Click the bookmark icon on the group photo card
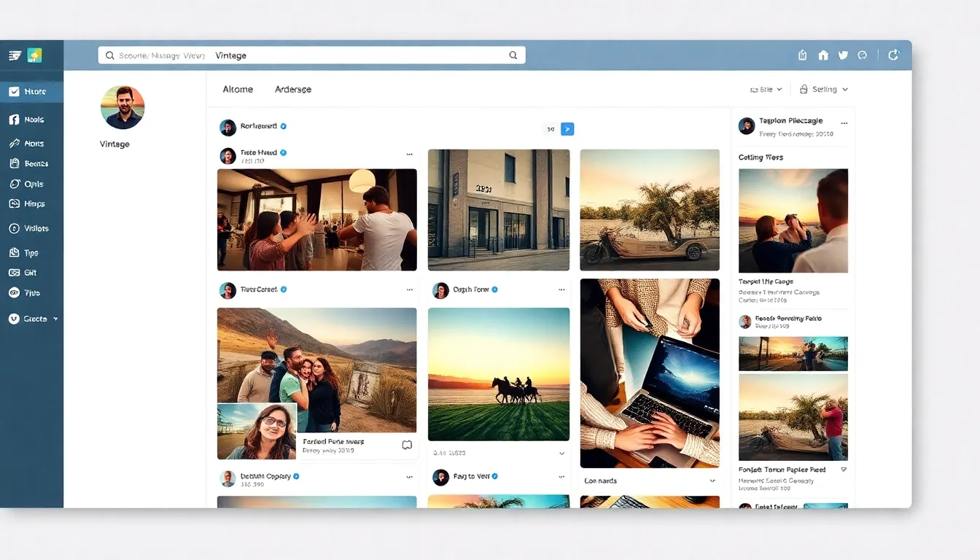The height and width of the screenshot is (560, 980). 407,445
